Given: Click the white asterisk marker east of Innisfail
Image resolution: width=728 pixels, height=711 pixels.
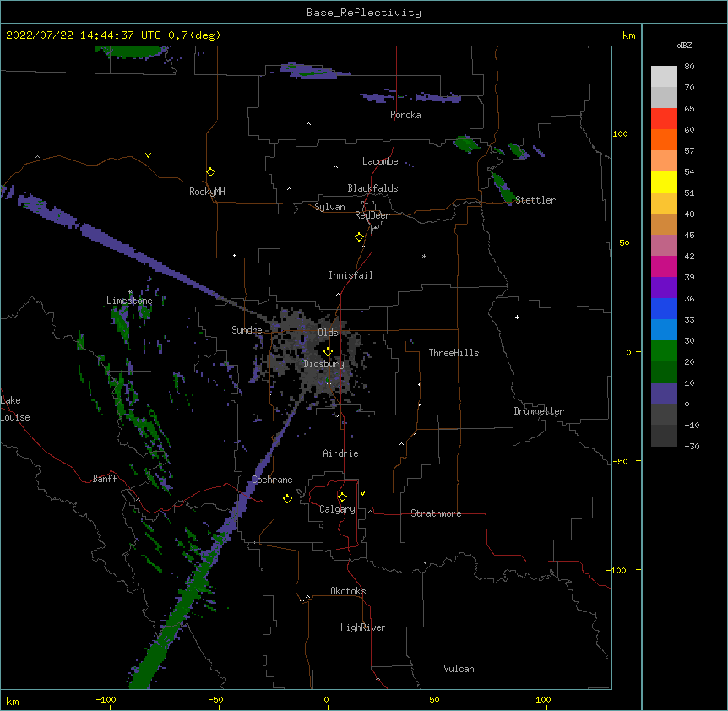Looking at the screenshot, I should (x=424, y=256).
